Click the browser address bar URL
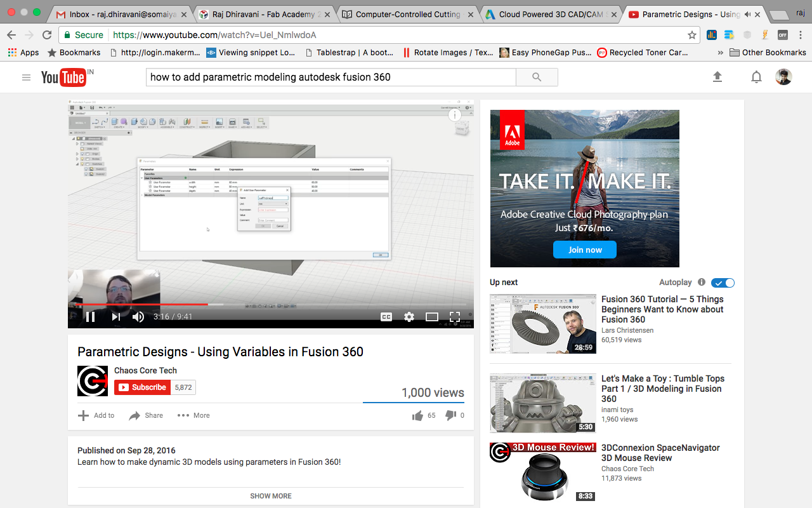The width and height of the screenshot is (812, 508). tap(214, 35)
